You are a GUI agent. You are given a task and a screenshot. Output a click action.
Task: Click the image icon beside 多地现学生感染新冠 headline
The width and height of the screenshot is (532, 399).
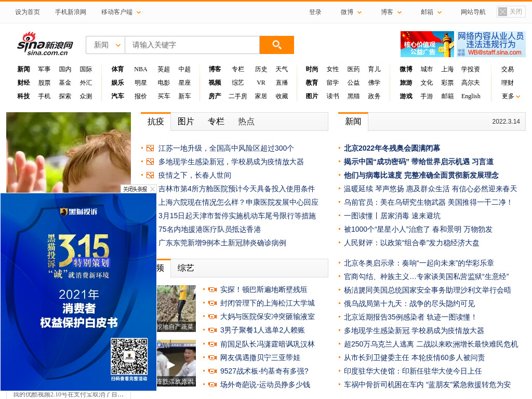pyautogui.click(x=150, y=162)
